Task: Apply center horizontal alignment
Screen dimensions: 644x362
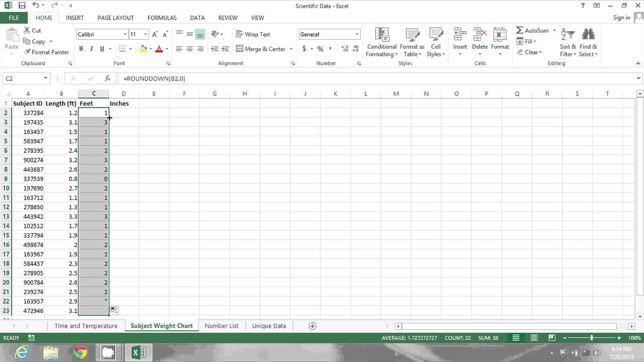Action: click(x=190, y=49)
